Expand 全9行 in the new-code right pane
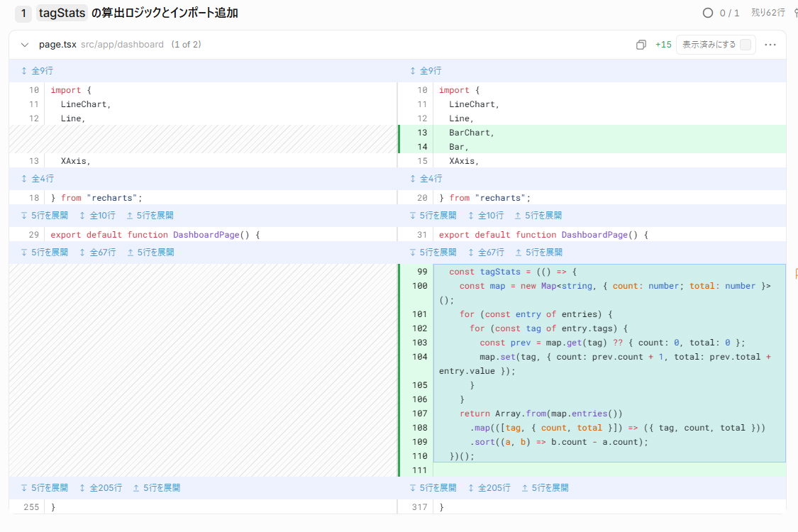The height and width of the screenshot is (532, 798). point(426,71)
